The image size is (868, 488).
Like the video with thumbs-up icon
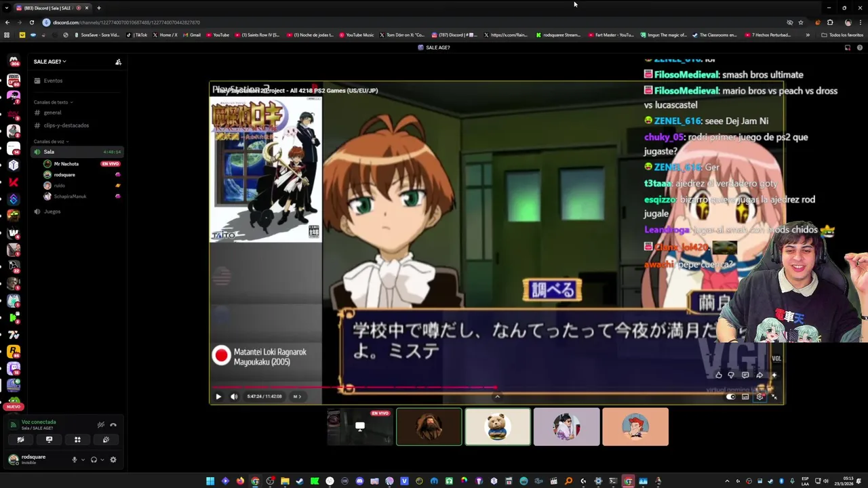tap(718, 375)
